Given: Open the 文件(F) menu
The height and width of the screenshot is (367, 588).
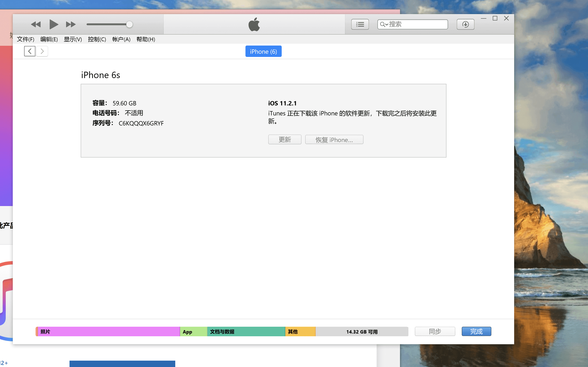Looking at the screenshot, I should tap(26, 39).
